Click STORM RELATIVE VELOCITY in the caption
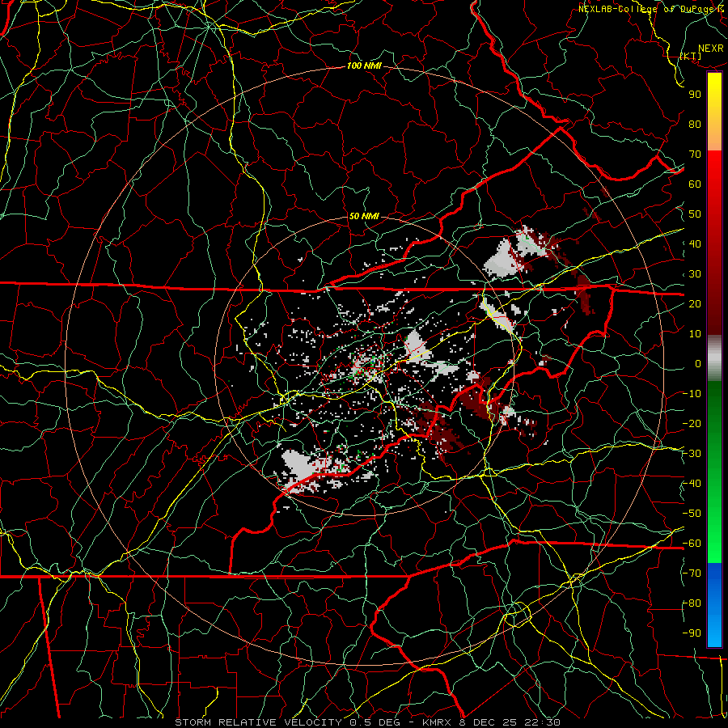This screenshot has height=728, width=728. click(x=259, y=722)
